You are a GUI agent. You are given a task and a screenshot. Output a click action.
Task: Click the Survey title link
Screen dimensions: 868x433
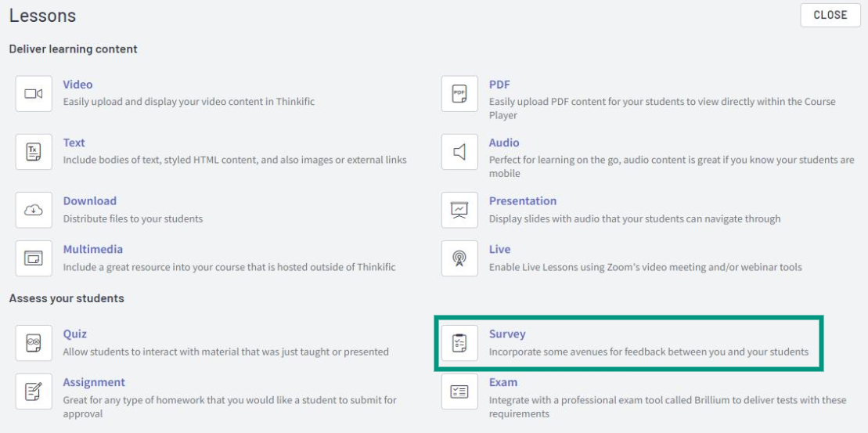(x=507, y=334)
